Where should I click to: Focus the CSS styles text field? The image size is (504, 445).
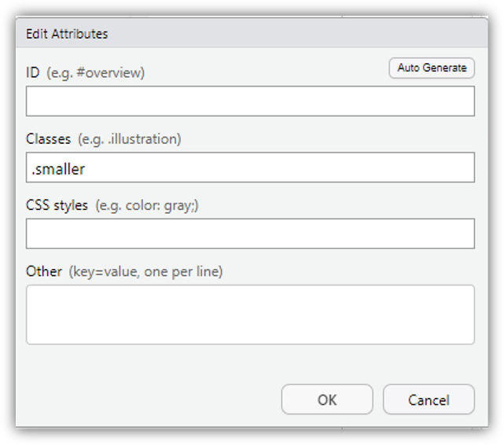250,234
